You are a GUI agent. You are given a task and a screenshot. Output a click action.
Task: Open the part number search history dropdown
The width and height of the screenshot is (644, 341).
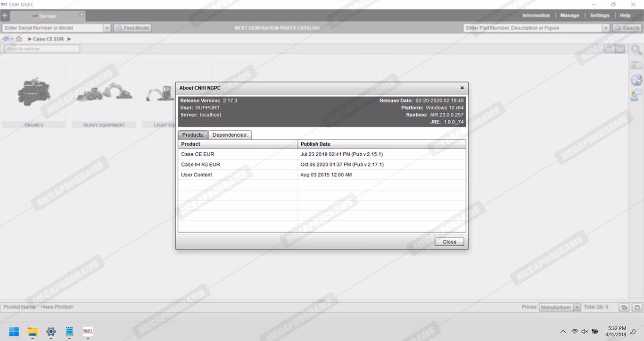point(606,28)
